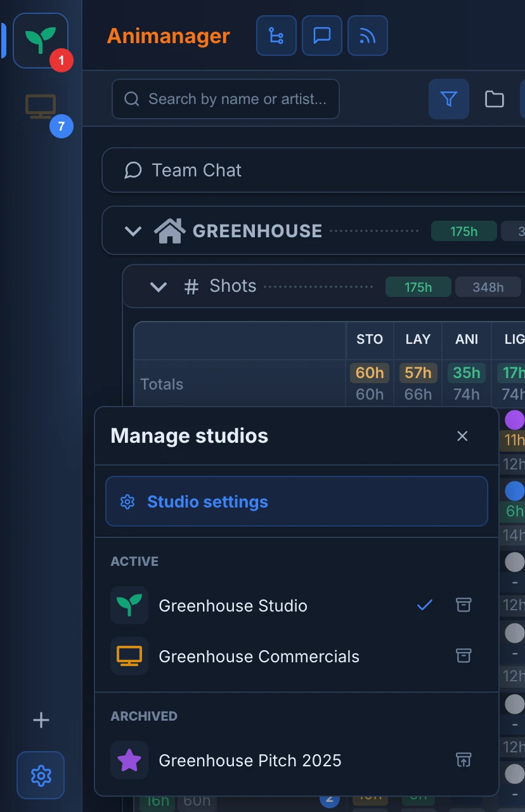
Task: Toggle the filter funnel button
Action: [449, 99]
